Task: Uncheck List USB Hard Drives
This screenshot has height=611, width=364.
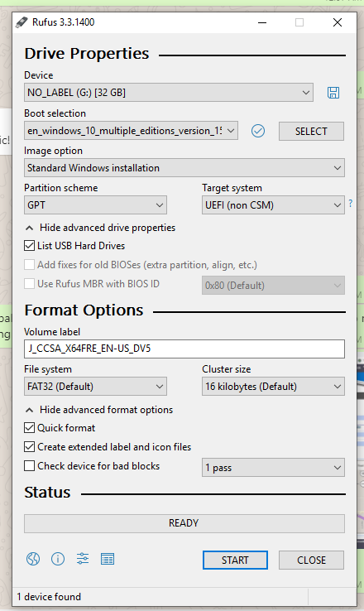Action: pyautogui.click(x=29, y=246)
